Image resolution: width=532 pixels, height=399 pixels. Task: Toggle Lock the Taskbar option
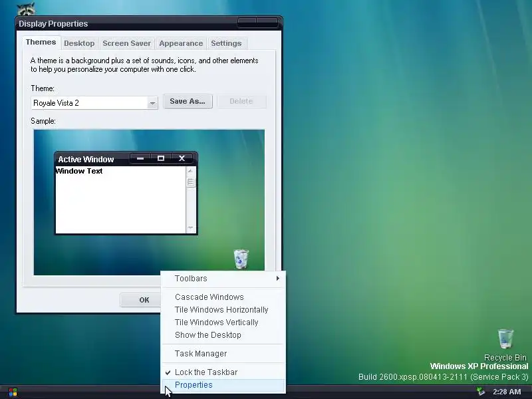click(x=223, y=372)
